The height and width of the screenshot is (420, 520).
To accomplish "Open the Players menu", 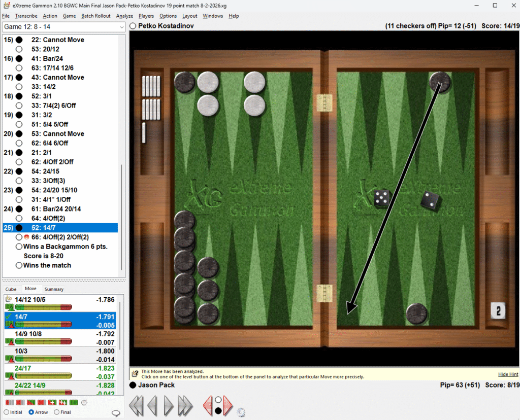I will pos(146,16).
